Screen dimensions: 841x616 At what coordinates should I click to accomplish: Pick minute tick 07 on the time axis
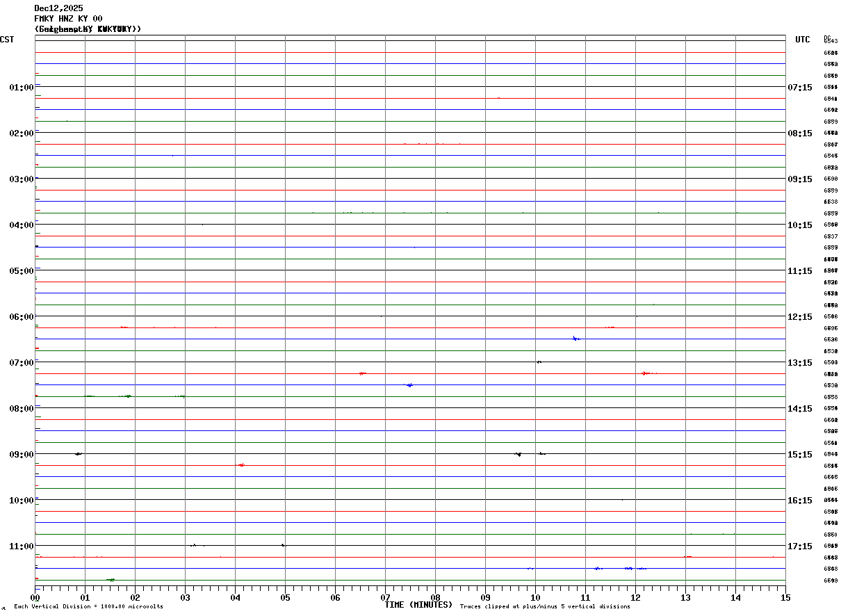pos(386,597)
